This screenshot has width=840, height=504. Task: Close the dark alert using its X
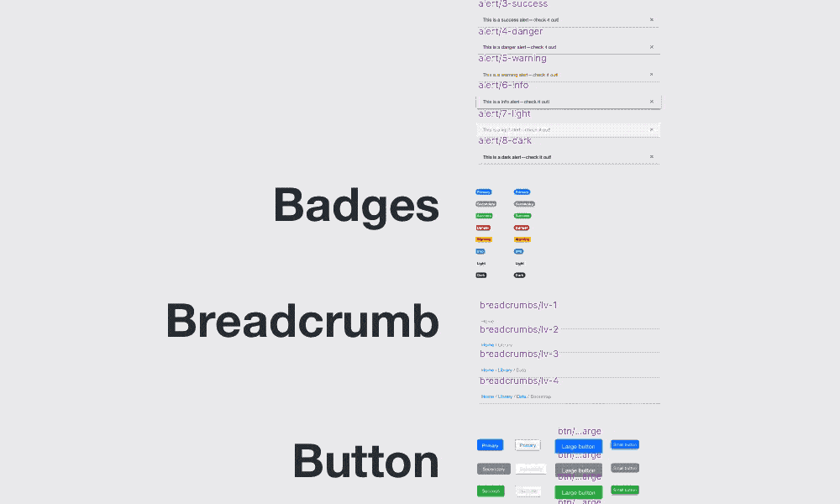pyautogui.click(x=651, y=157)
